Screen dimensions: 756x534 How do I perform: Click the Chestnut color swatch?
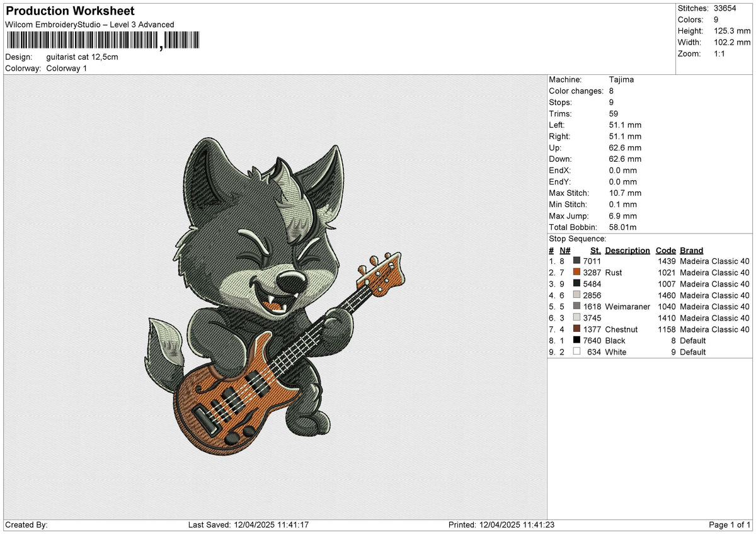pos(576,329)
